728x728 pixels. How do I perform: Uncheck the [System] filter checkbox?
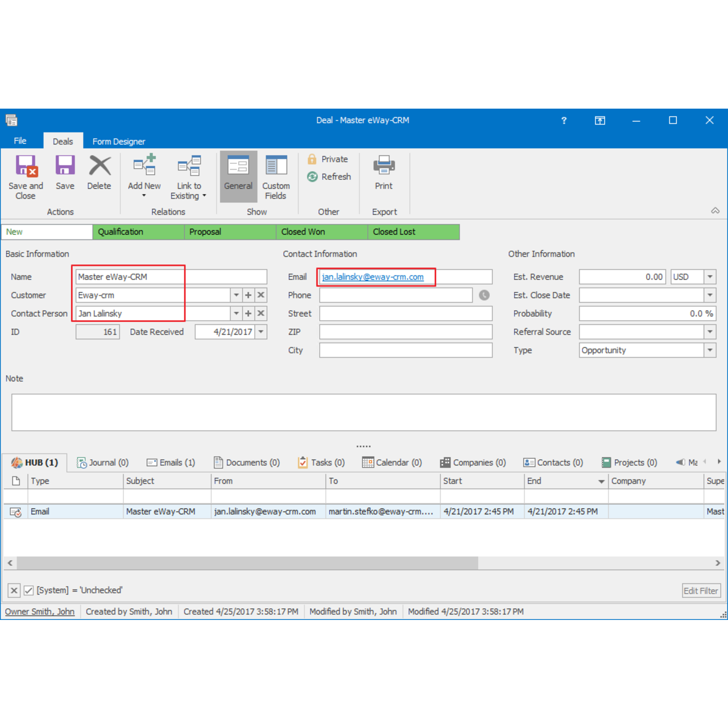(x=28, y=590)
